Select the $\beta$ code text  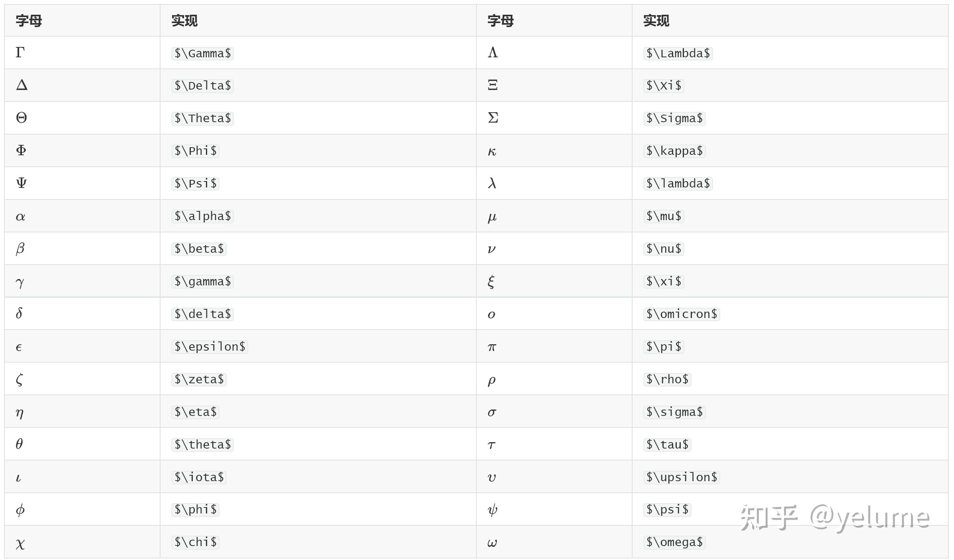[x=199, y=249]
